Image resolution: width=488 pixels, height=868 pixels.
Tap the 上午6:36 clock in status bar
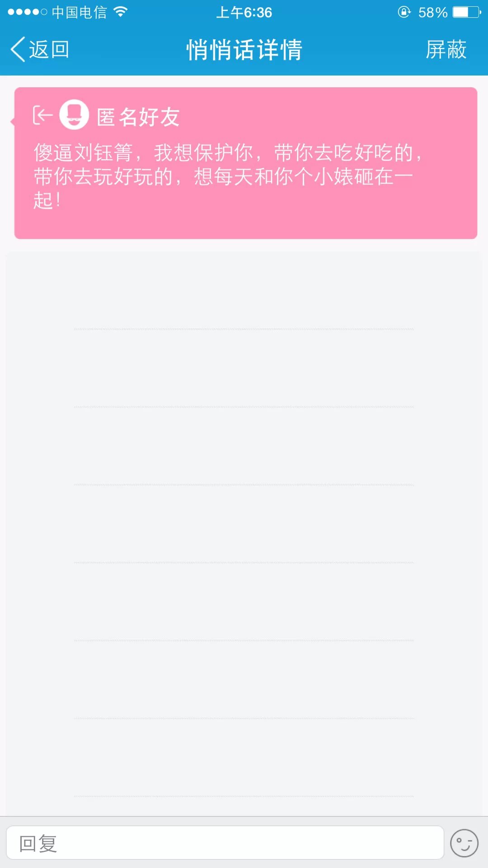pyautogui.click(x=244, y=12)
